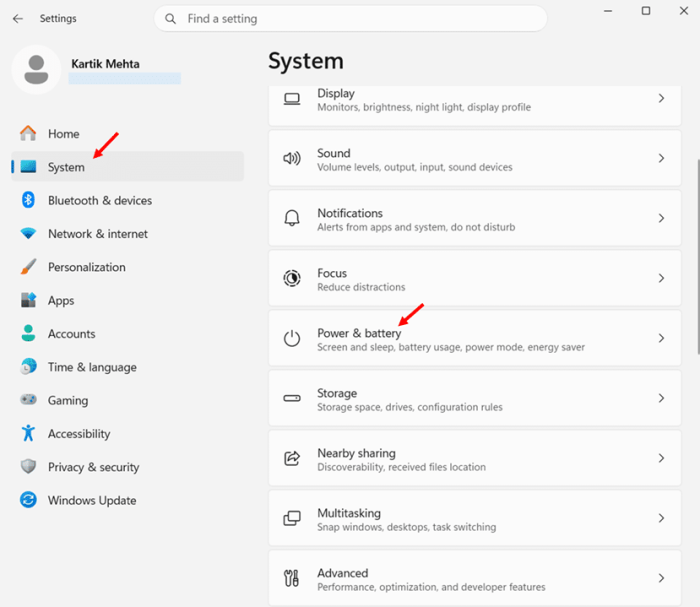Click the Apps icon in sidebar
Screen dimensions: 700x607
pos(28,300)
